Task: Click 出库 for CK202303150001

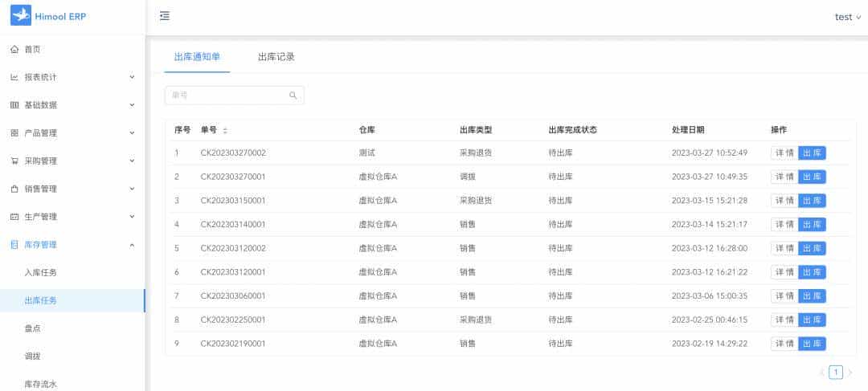Action: (x=812, y=201)
